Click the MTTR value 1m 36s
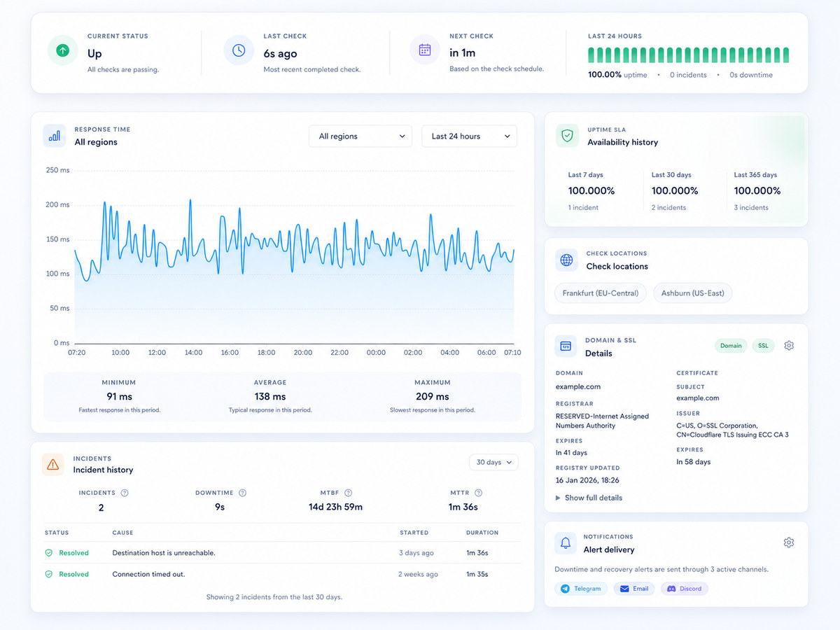Screen dimensions: 840x630 pos(463,507)
